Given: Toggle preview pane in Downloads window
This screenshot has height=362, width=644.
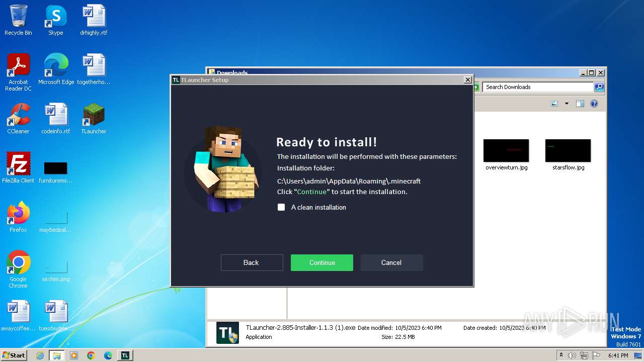Looking at the screenshot, I should [x=580, y=104].
